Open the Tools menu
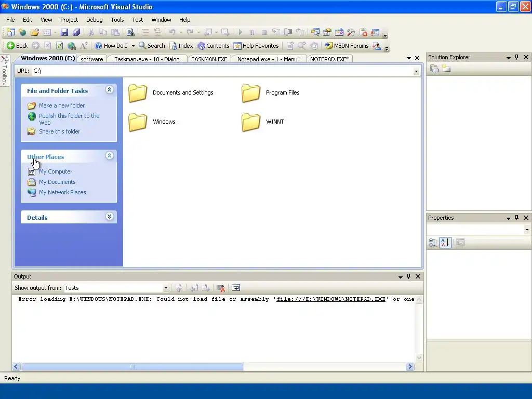The image size is (532, 399). [117, 20]
